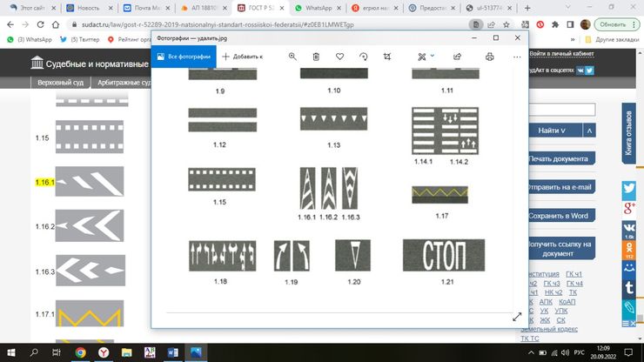Collapse search panel with up chevron
The image size is (644, 362).
(589, 131)
